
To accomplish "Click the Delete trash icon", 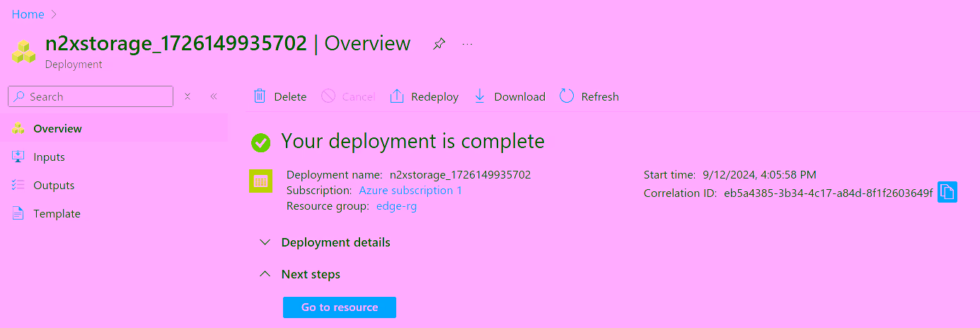I will 260,96.
